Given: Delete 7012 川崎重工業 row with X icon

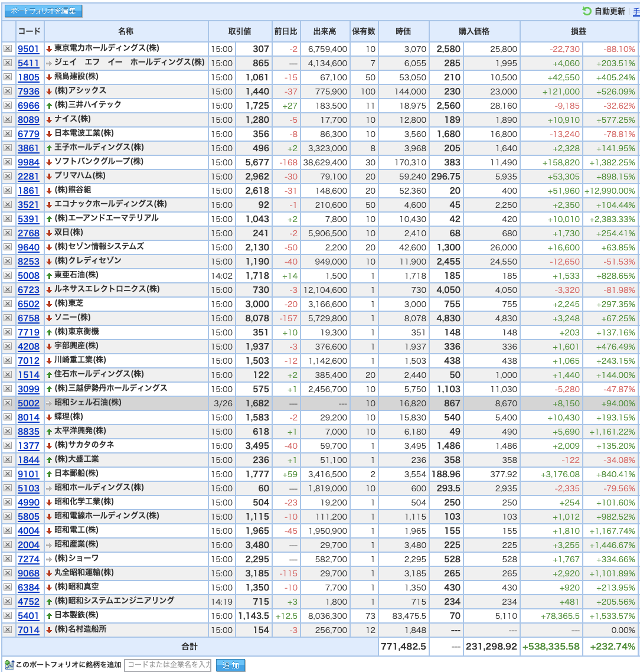Looking at the screenshot, I should click(x=8, y=360).
